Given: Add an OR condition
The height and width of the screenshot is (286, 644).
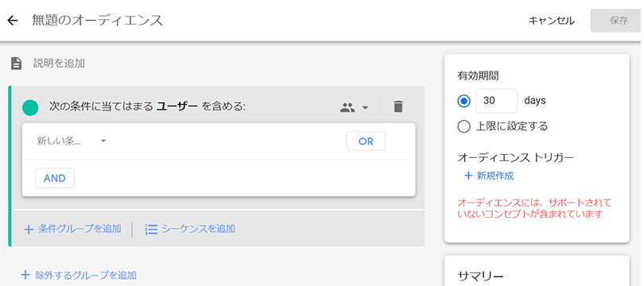Looking at the screenshot, I should pyautogui.click(x=366, y=141).
